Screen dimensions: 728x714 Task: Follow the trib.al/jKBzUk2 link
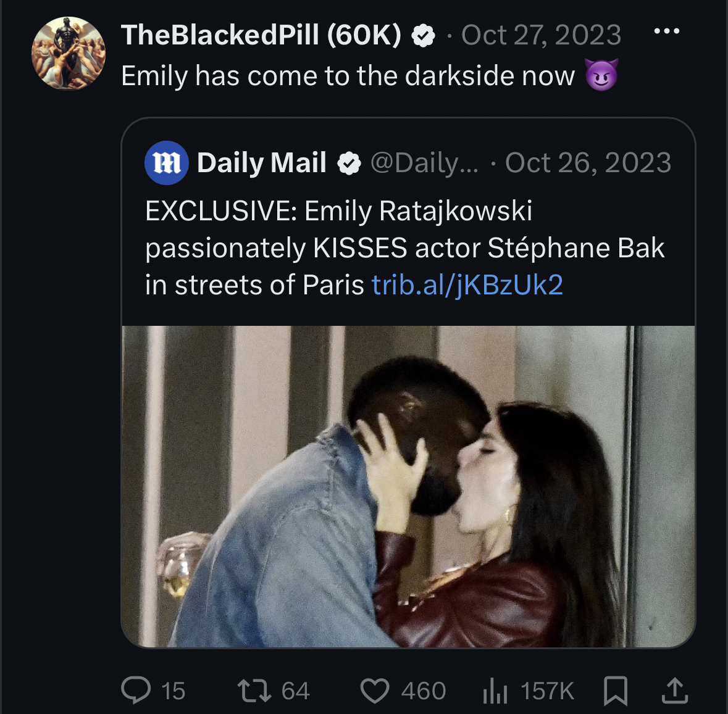tap(467, 285)
